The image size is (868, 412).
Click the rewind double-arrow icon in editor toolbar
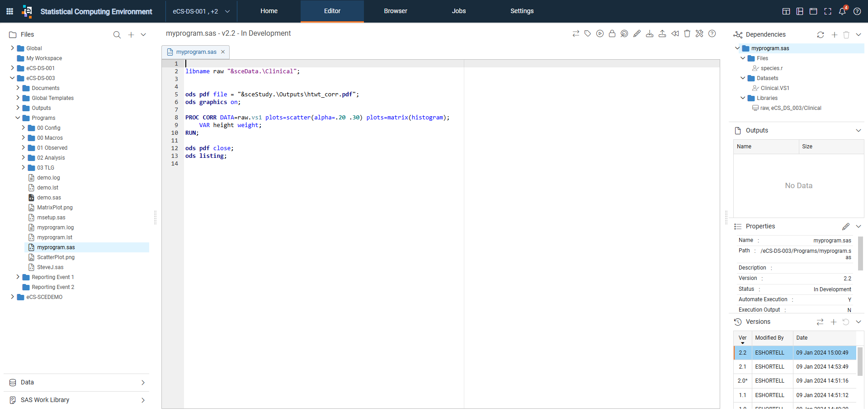tap(675, 33)
